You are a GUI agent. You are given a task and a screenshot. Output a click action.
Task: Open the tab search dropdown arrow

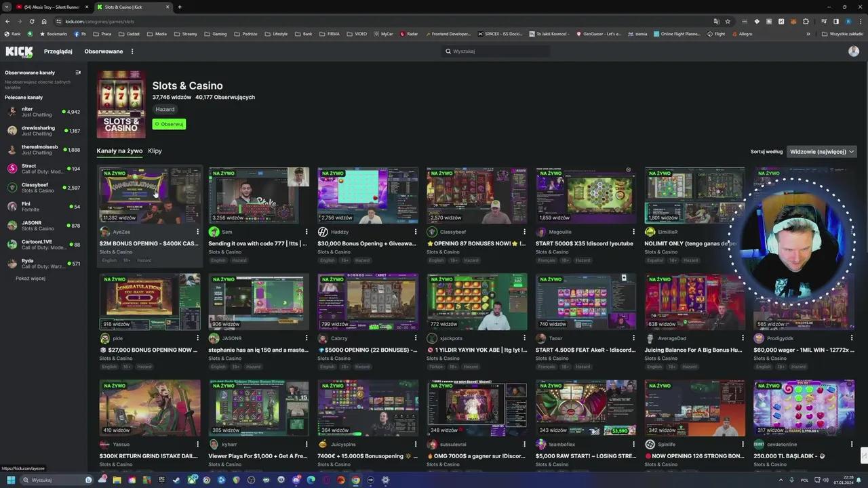7,7
